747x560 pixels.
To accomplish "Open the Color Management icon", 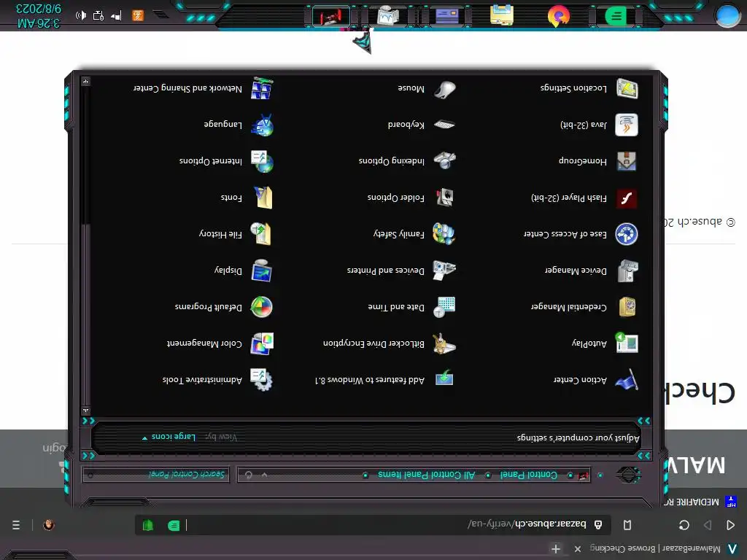I will (262, 343).
